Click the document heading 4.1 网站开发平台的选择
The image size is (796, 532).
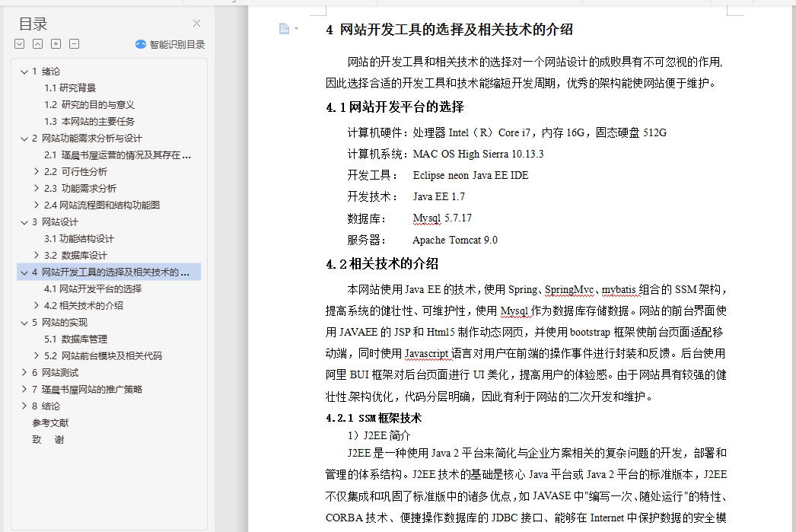pyautogui.click(x=395, y=107)
